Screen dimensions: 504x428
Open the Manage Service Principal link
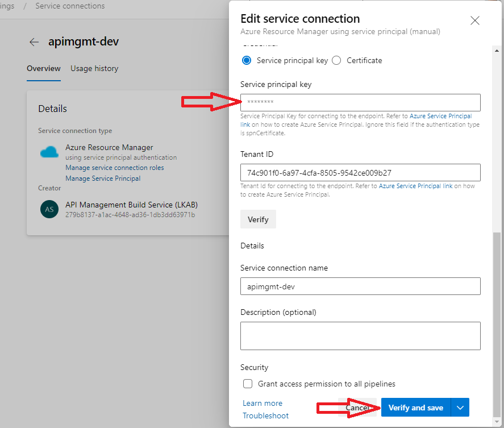pyautogui.click(x=103, y=178)
